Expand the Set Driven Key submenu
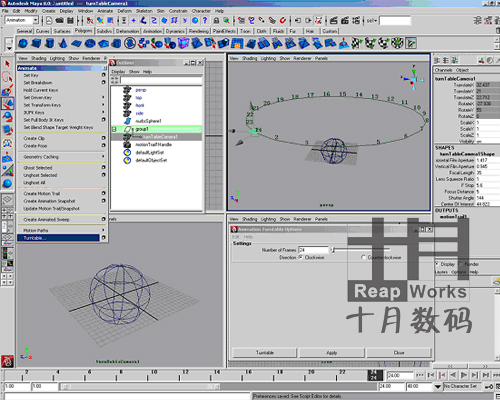The image size is (500, 400). [x=103, y=97]
